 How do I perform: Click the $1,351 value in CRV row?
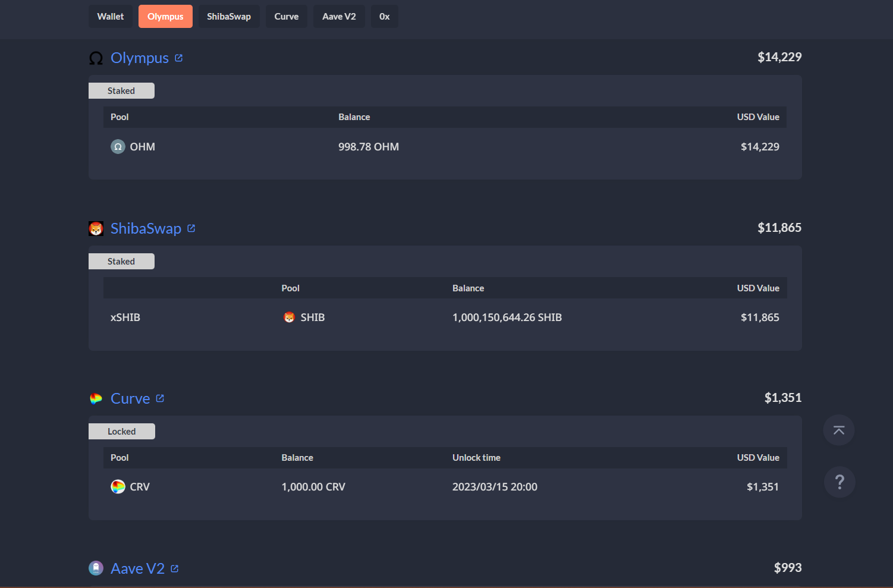click(763, 487)
